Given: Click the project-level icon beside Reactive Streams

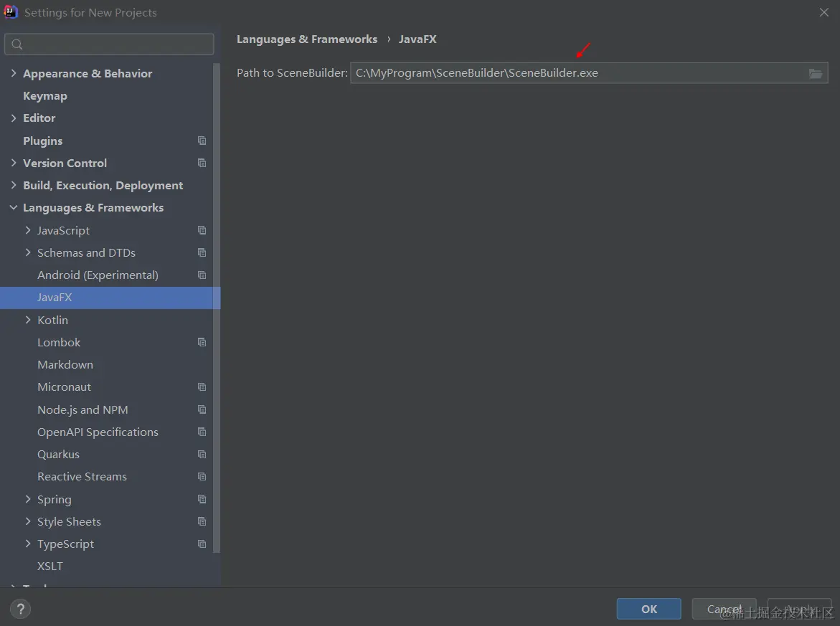Looking at the screenshot, I should coord(202,477).
